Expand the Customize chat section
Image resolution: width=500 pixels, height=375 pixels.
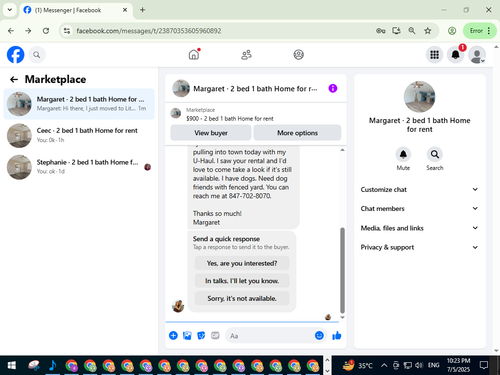pos(419,189)
